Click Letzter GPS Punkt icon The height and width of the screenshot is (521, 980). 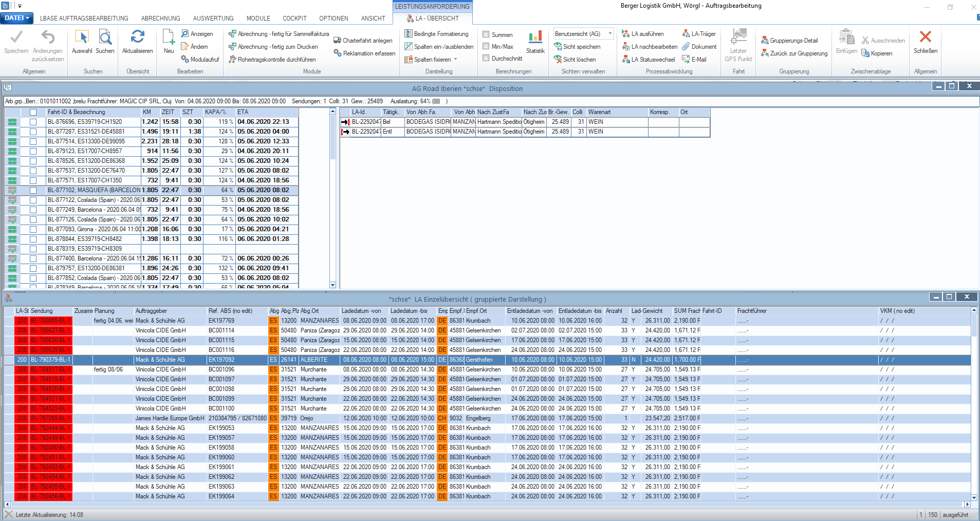(x=738, y=37)
